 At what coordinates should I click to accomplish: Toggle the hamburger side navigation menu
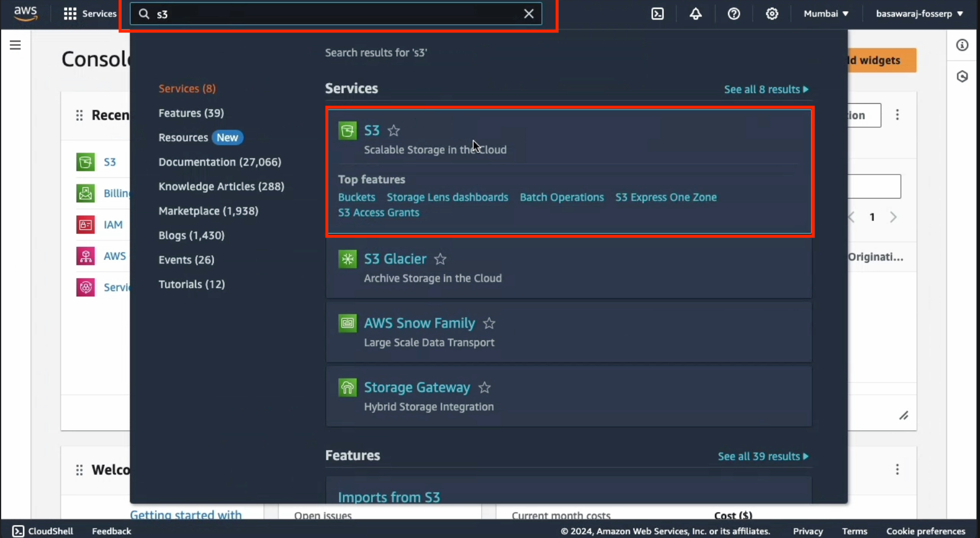tap(15, 45)
